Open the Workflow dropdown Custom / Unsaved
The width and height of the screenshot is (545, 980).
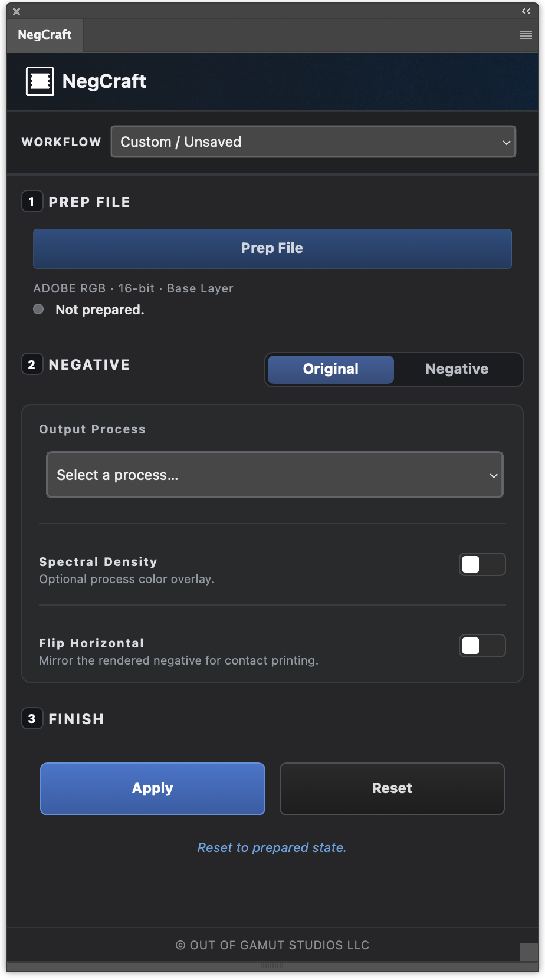point(313,142)
